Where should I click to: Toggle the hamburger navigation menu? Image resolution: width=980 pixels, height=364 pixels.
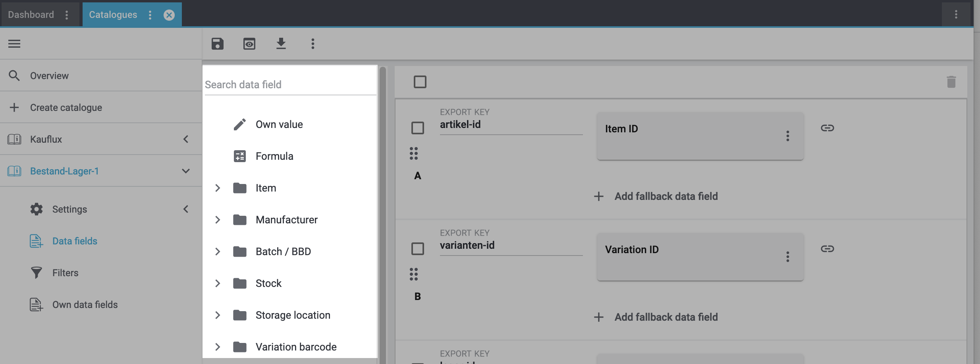tap(14, 44)
